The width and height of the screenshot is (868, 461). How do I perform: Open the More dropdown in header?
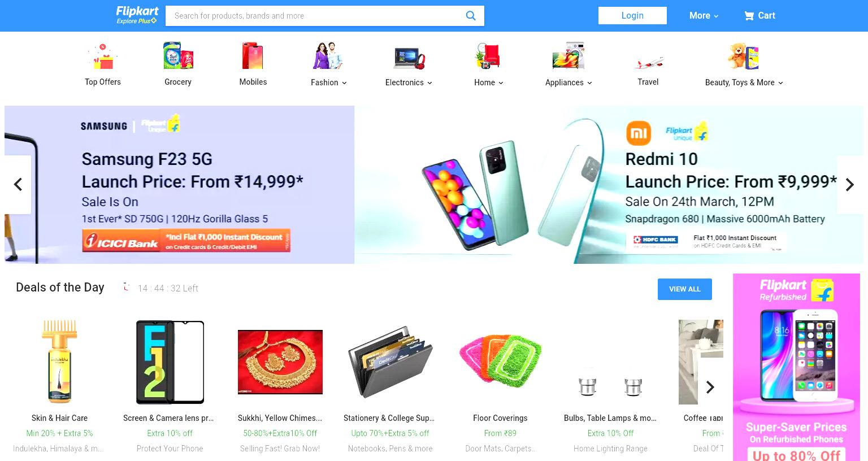(704, 16)
